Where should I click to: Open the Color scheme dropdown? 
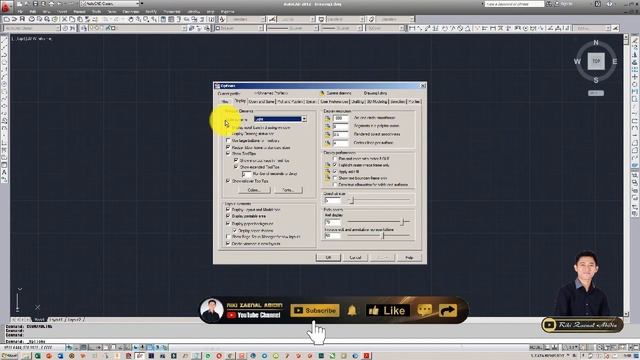(x=280, y=119)
